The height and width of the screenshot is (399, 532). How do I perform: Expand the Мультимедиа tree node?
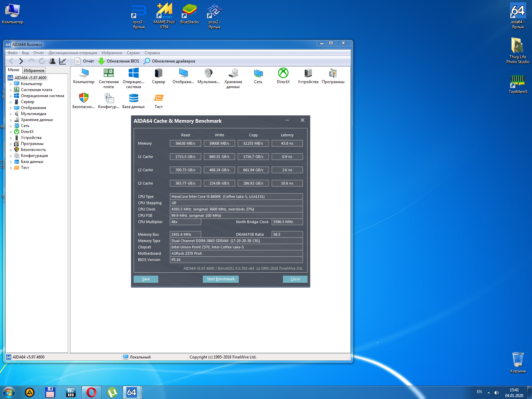pyautogui.click(x=11, y=114)
